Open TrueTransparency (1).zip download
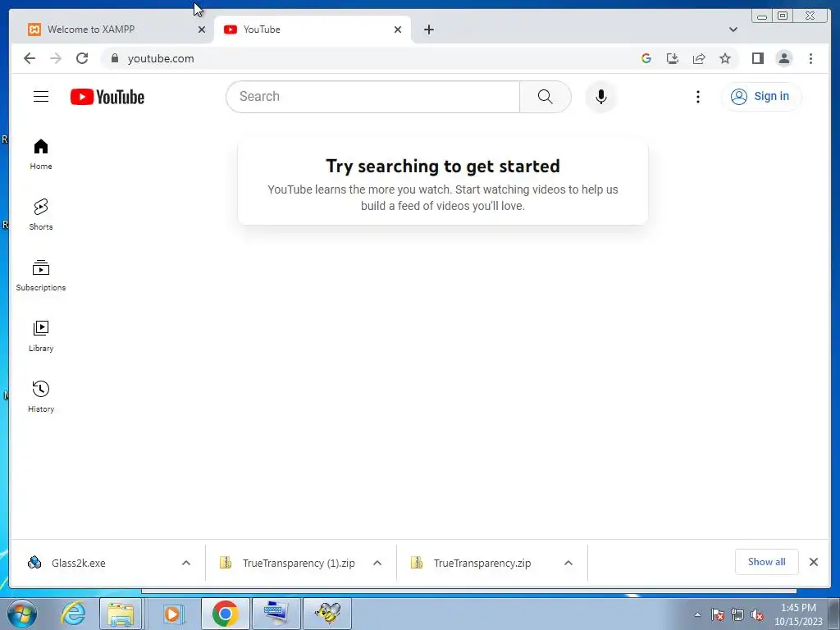Image resolution: width=840 pixels, height=630 pixels. coord(286,563)
